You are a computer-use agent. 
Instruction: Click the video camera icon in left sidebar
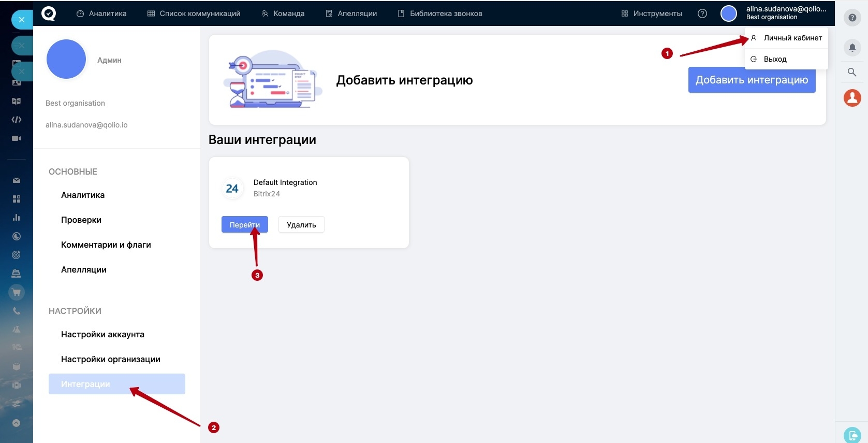pyautogui.click(x=17, y=138)
